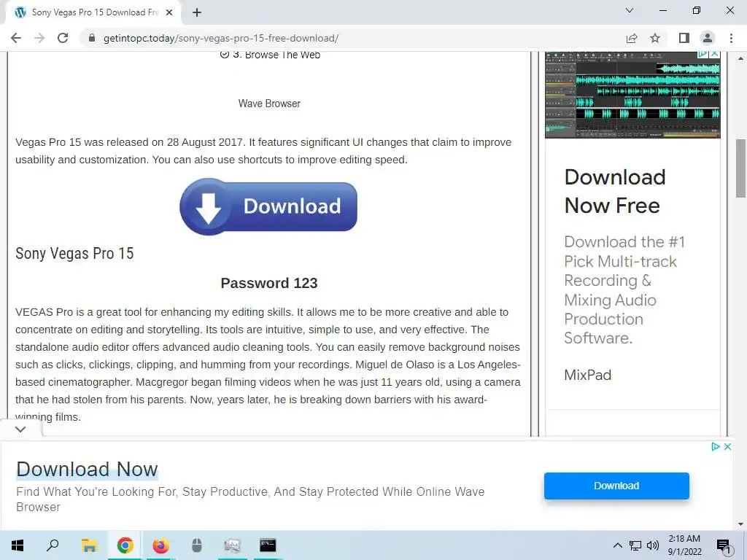Switch to Chrome on taskbar
The width and height of the screenshot is (747, 560).
point(125,545)
